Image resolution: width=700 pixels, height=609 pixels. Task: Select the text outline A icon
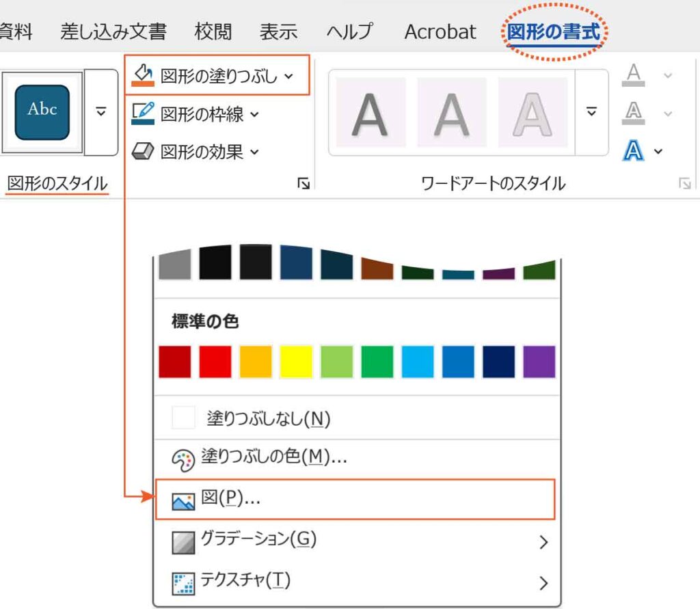coord(634,113)
